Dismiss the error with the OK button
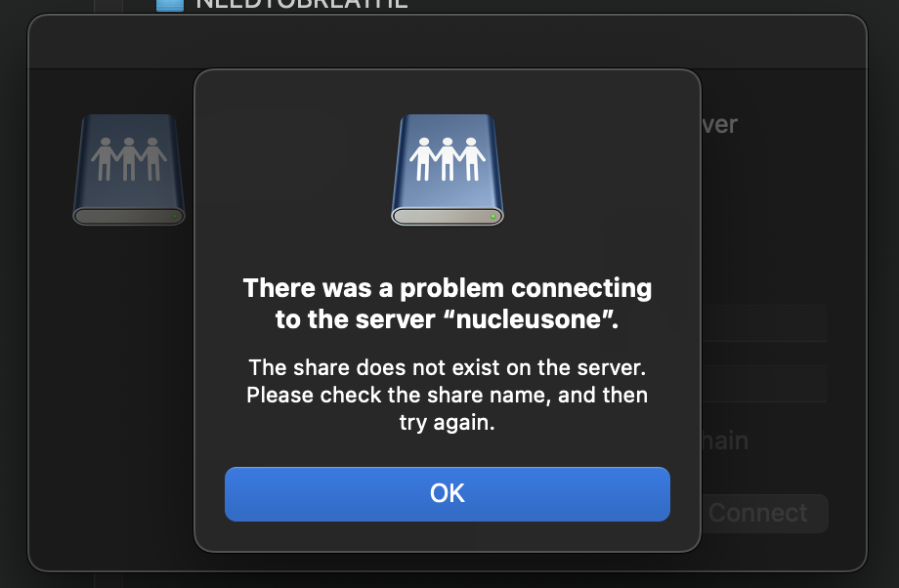This screenshot has width=899, height=588. coord(448,494)
